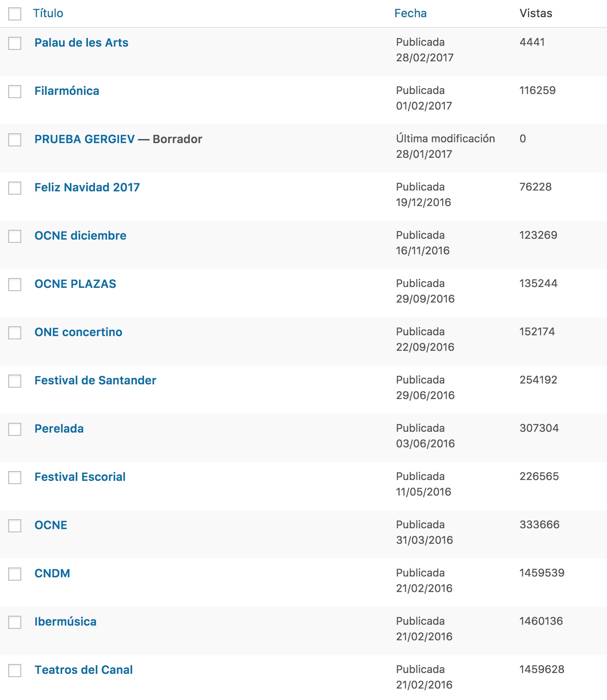Tick the checkbox next to Feliz Navidad 2017
This screenshot has height=700, width=607.
(x=15, y=188)
